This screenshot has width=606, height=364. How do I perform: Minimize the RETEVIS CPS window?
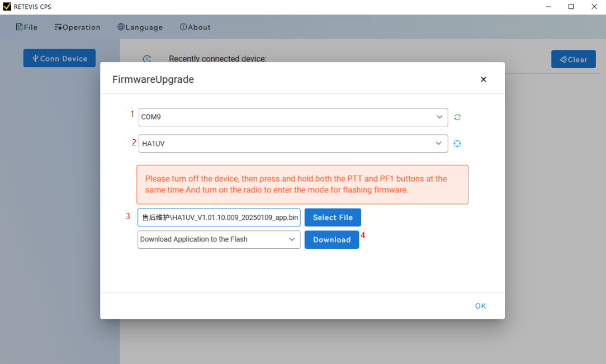[x=548, y=7]
